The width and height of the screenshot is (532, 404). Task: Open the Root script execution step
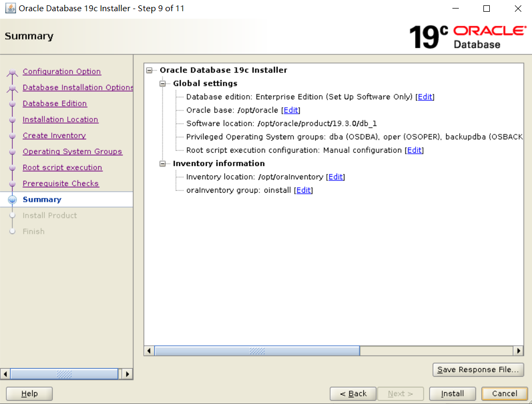(x=62, y=168)
